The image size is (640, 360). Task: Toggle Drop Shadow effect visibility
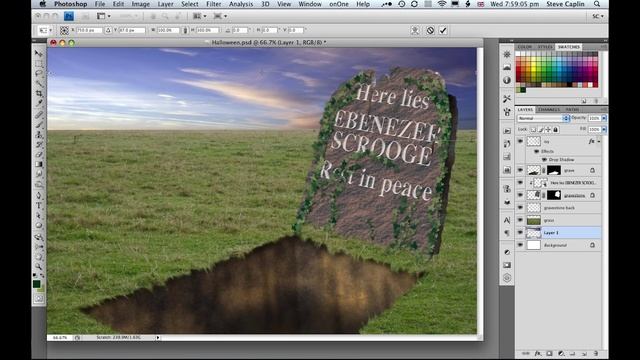(544, 160)
